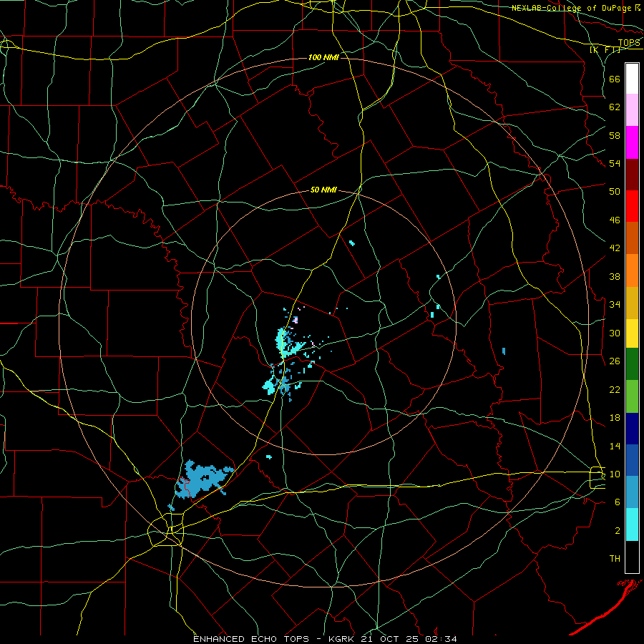This screenshot has width=644, height=644.
Task: Click the KGRK radar site identifier
Action: [x=342, y=639]
